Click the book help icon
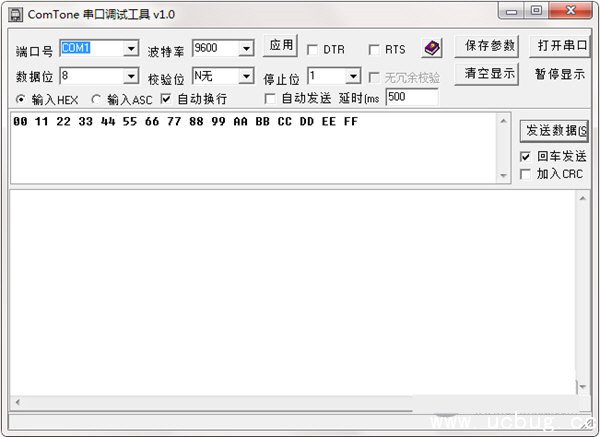The height and width of the screenshot is (437, 600). click(431, 48)
